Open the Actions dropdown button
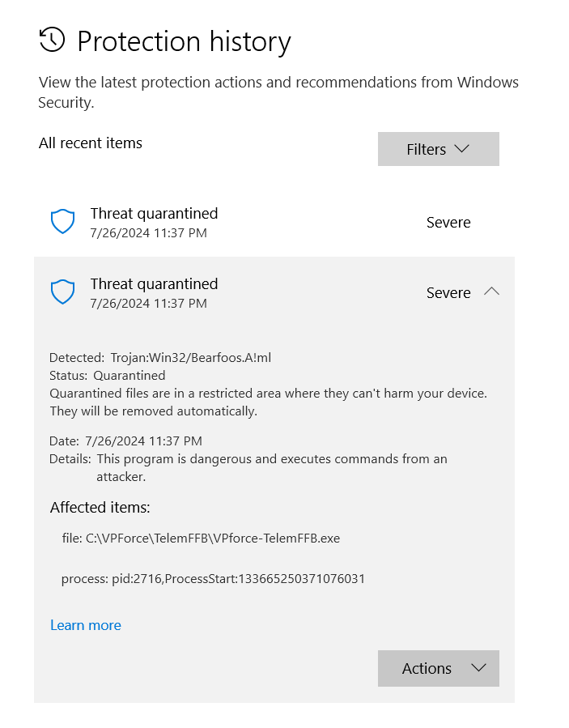Screen dimensions: 569x728 coord(438,668)
